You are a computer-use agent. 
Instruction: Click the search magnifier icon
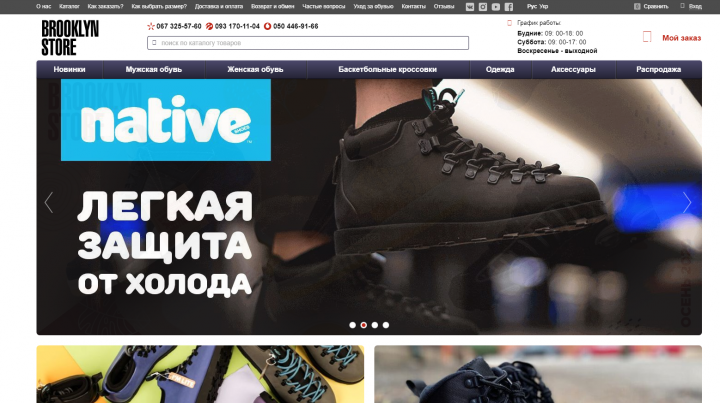click(x=154, y=43)
